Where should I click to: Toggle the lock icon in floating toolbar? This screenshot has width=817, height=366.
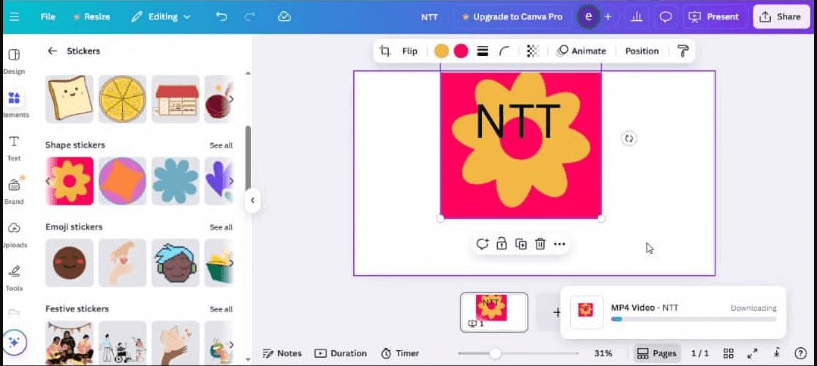pyautogui.click(x=501, y=244)
